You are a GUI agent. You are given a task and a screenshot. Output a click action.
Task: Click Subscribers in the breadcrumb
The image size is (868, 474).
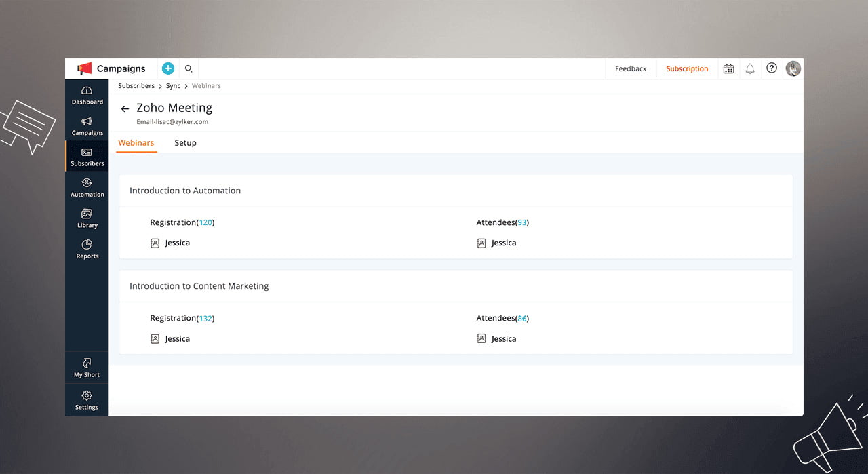coord(136,86)
